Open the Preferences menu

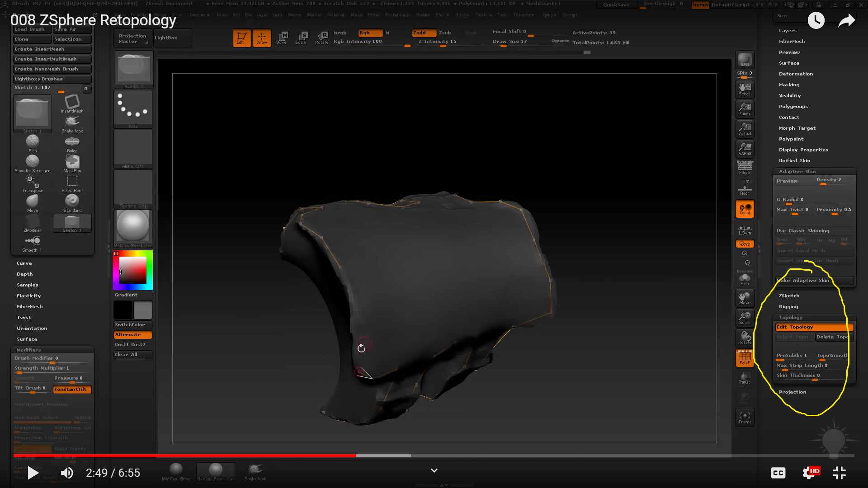[398, 14]
